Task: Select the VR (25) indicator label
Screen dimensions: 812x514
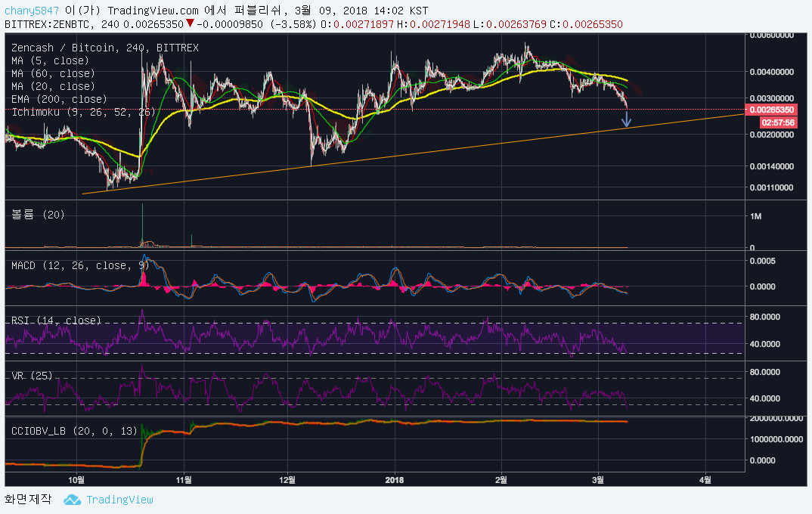Action: pyautogui.click(x=32, y=376)
